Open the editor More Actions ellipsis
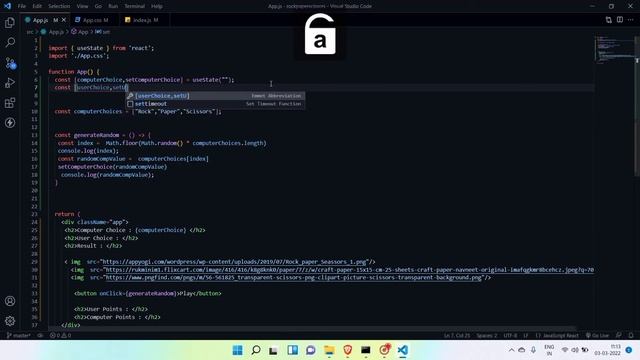 click(631, 20)
